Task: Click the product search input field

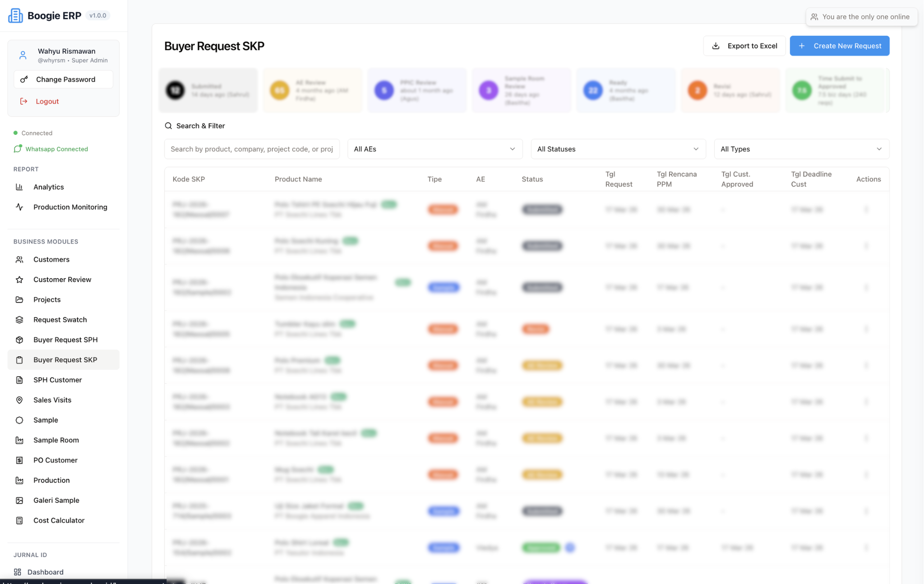Action: (252, 149)
